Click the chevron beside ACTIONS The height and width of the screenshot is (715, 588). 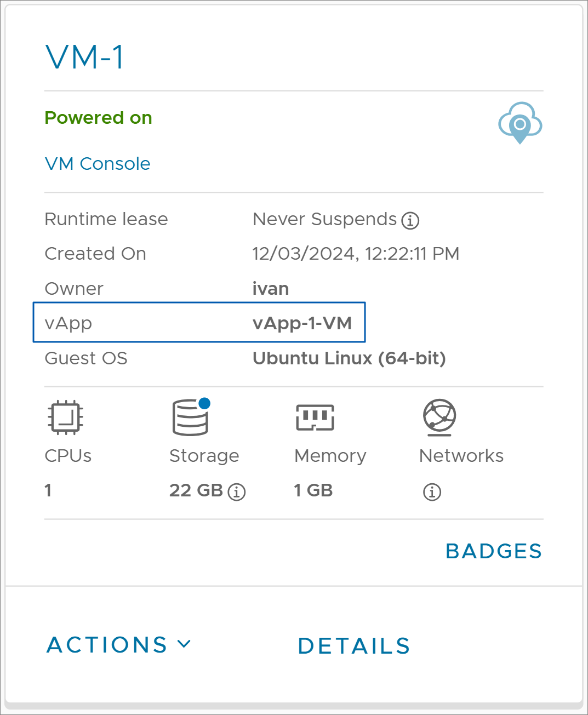(x=185, y=644)
